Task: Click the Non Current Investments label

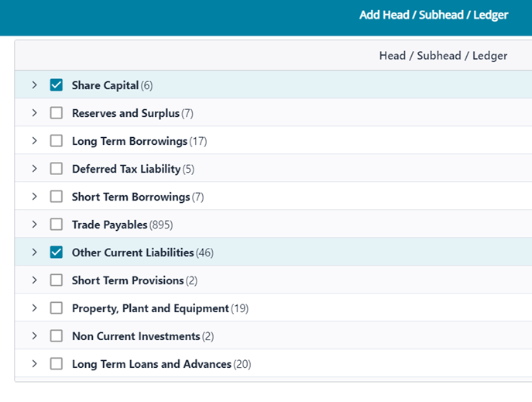Action: pos(136,336)
